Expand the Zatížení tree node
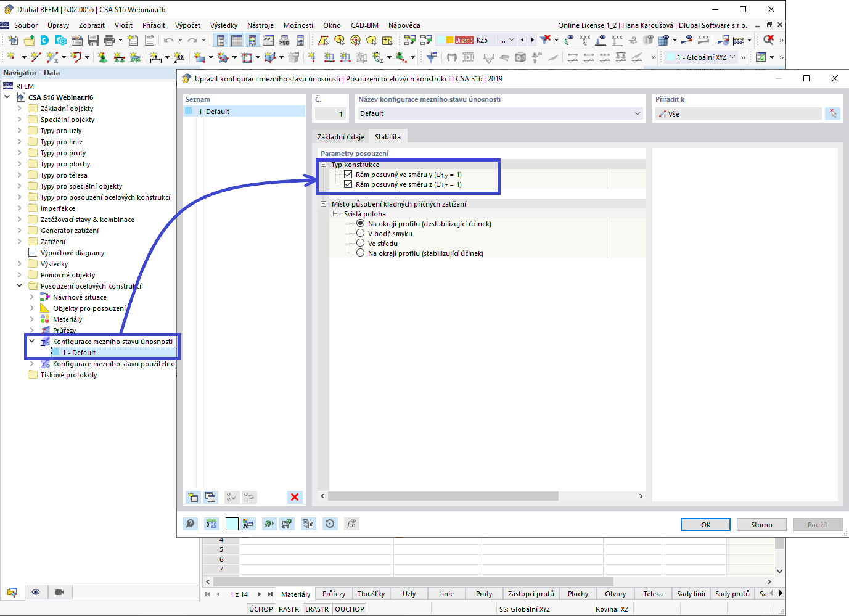849x616 pixels. click(x=19, y=242)
